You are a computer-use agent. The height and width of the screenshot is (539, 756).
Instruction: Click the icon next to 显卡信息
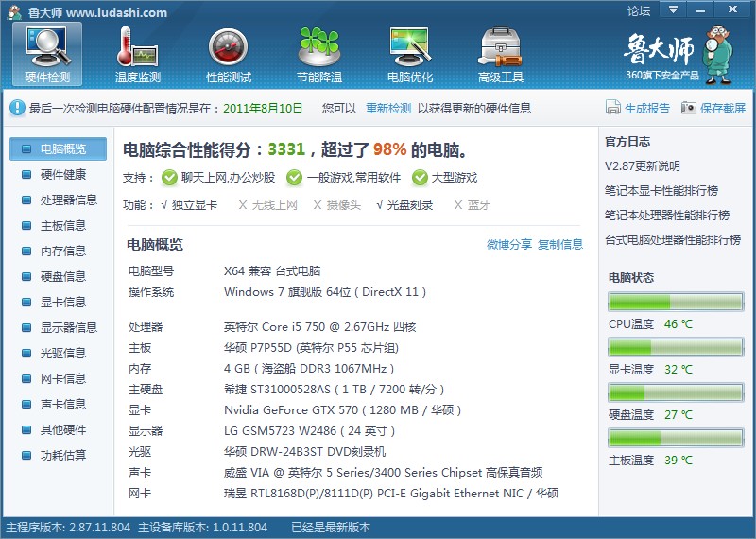point(26,302)
